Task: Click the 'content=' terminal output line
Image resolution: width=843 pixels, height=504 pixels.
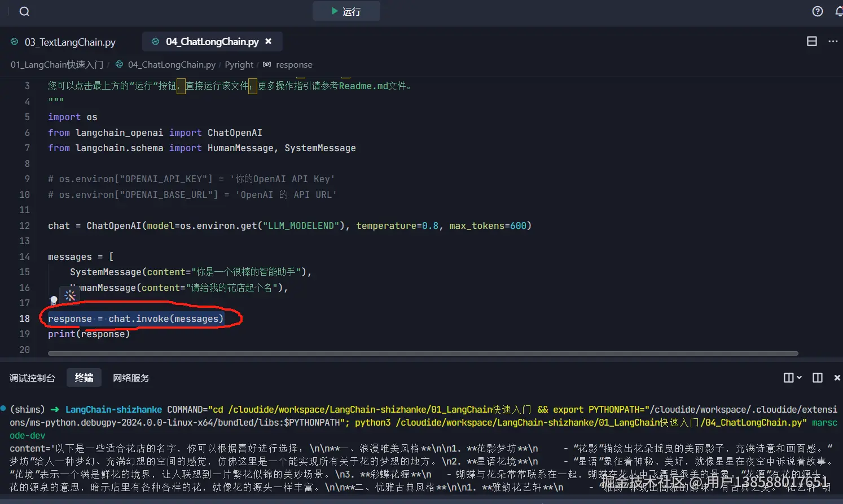Action: (421, 449)
